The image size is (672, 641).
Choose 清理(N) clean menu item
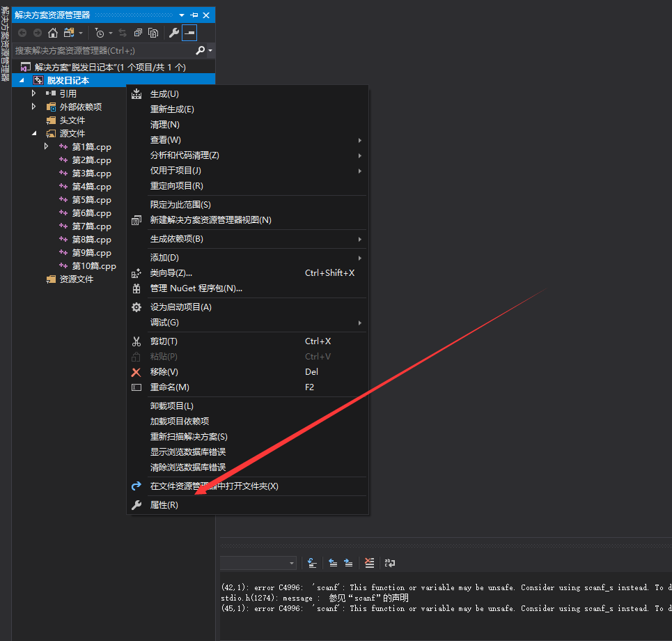tap(247, 125)
